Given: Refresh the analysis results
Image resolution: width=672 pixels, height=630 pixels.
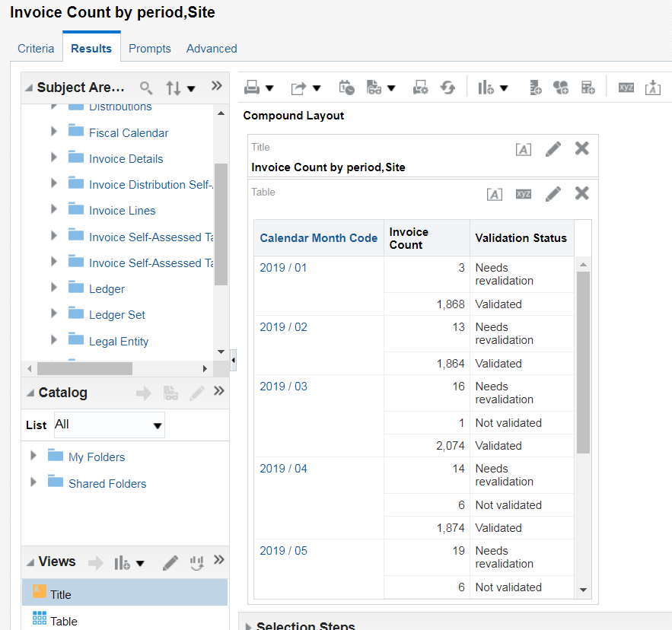Looking at the screenshot, I should tap(447, 87).
